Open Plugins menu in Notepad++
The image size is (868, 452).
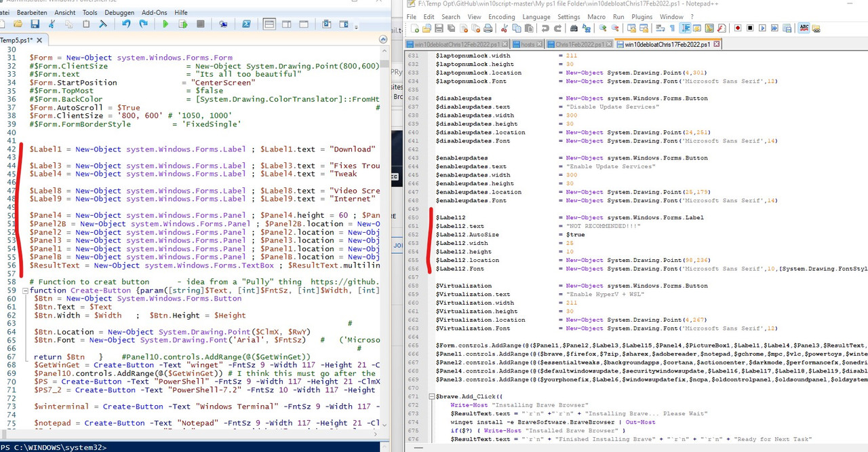(642, 16)
